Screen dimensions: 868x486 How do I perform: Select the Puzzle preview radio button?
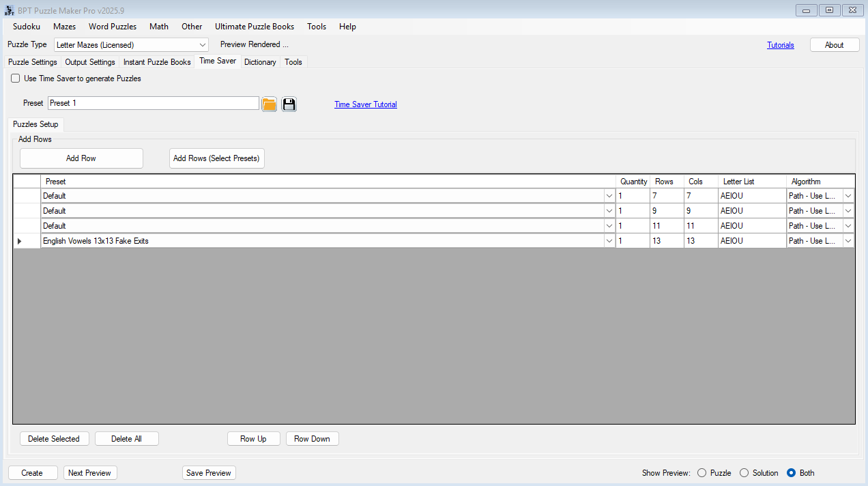pos(701,473)
